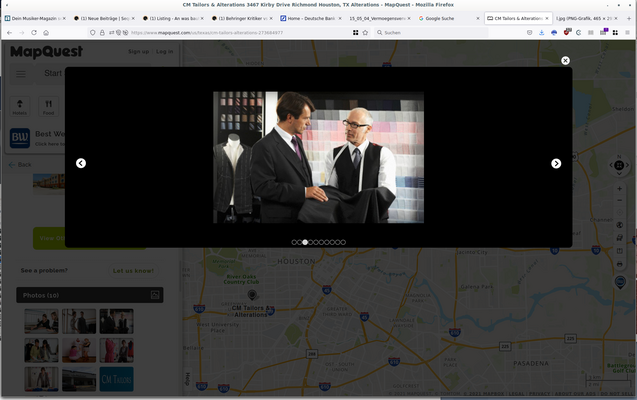Image resolution: width=637 pixels, height=400 pixels.
Task: Close the photo lightbox overlay
Action: pyautogui.click(x=565, y=61)
